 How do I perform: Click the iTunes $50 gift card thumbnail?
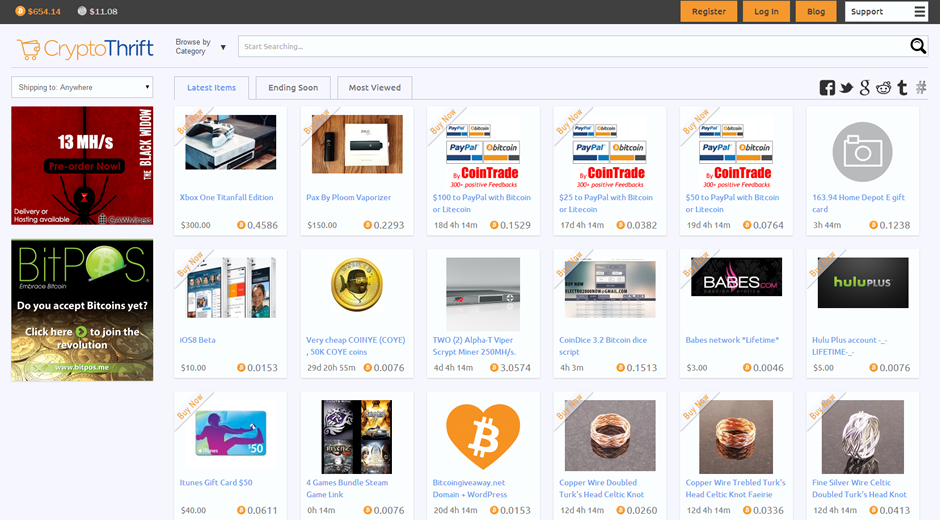point(231,433)
